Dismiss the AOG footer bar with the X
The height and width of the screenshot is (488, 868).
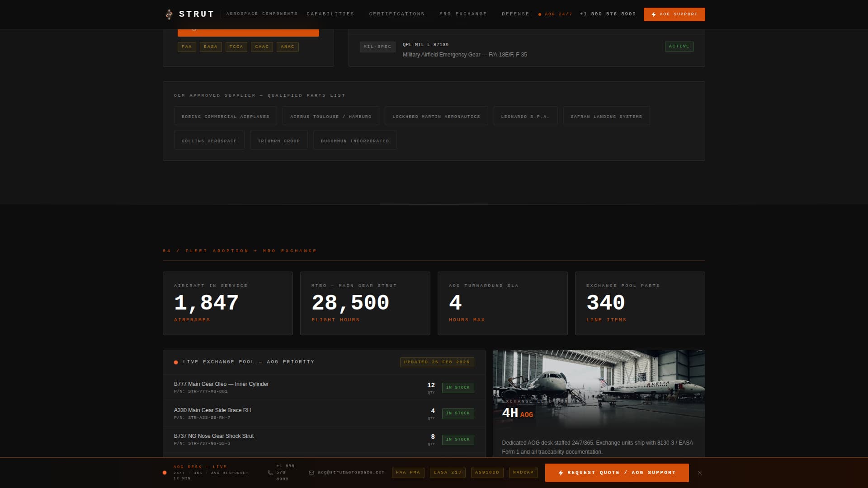(x=699, y=473)
